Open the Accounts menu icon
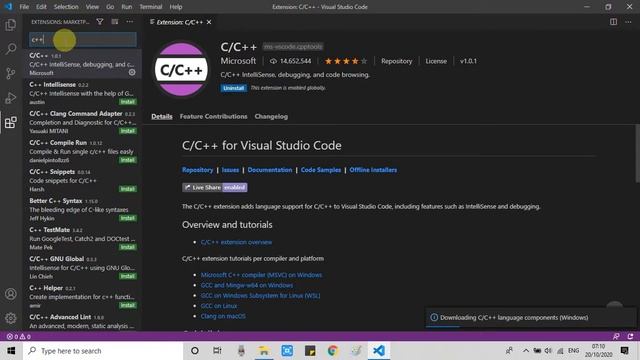640x360 pixels. (x=11, y=294)
